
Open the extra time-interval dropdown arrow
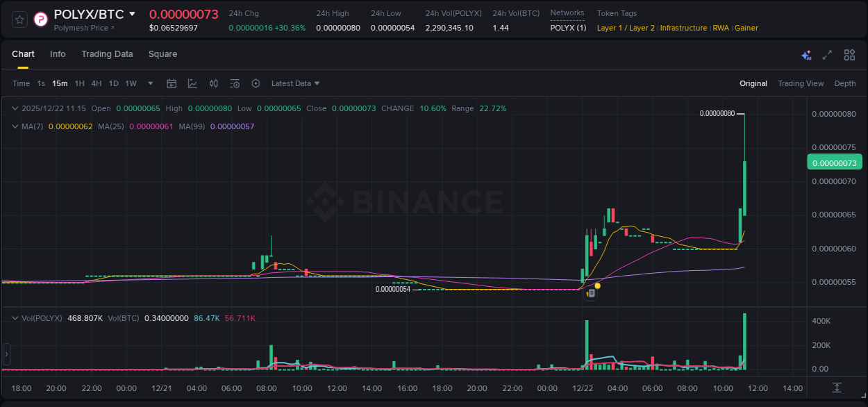pyautogui.click(x=149, y=83)
